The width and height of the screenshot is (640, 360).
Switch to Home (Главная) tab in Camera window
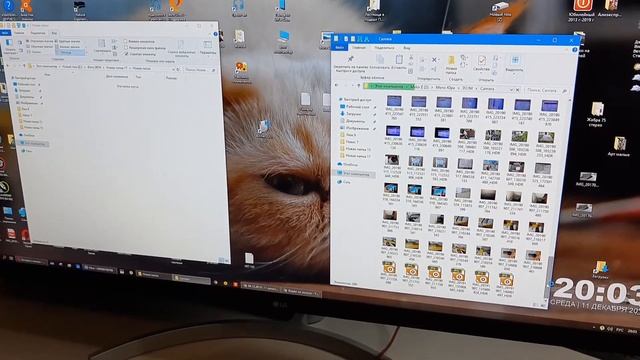click(x=359, y=48)
